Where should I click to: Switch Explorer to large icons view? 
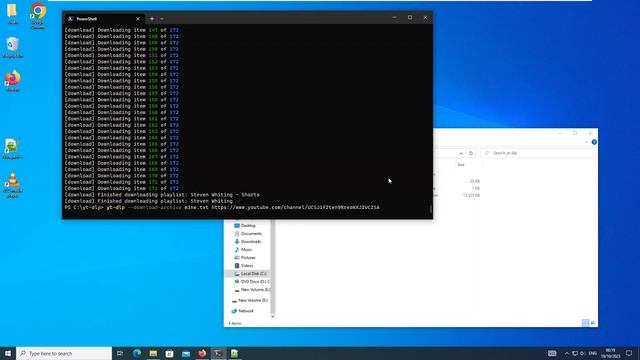coord(593,323)
